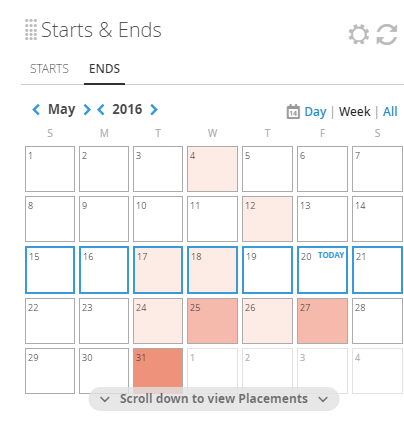The height and width of the screenshot is (431, 404).
Task: Switch to Day view
Action: 315,112
